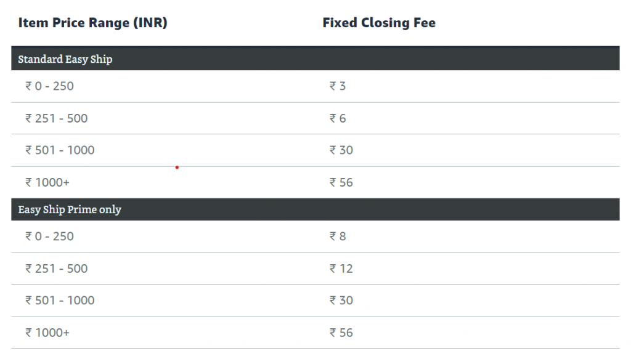
Task: Click ₹ 56 fee in Standard Easy Ship section
Action: [x=341, y=182]
